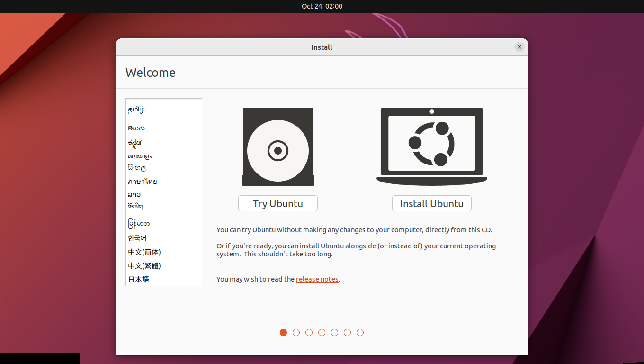Select 日本語 in the language list
Screen dimensions: 644x364
coord(164,280)
